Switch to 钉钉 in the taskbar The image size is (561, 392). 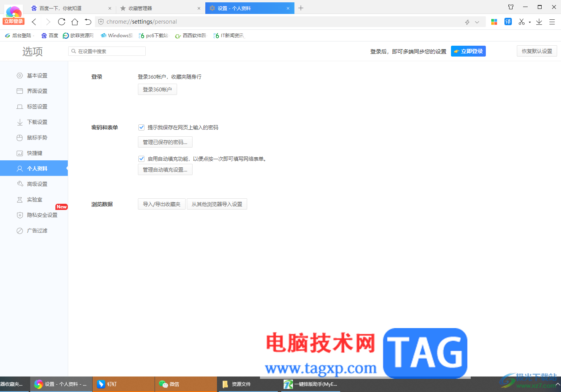pos(124,384)
